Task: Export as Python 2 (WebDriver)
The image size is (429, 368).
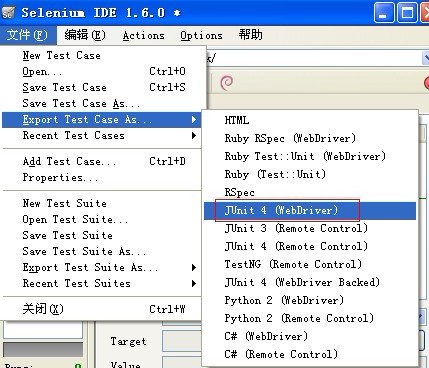Action: click(x=310, y=300)
